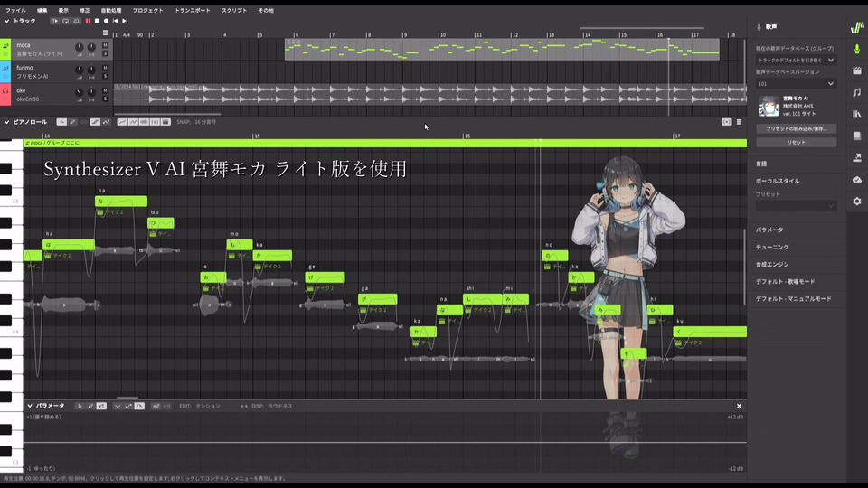Open the cloud license icon in sidebar
Viewport: 868px width, 488px height.
point(857,179)
